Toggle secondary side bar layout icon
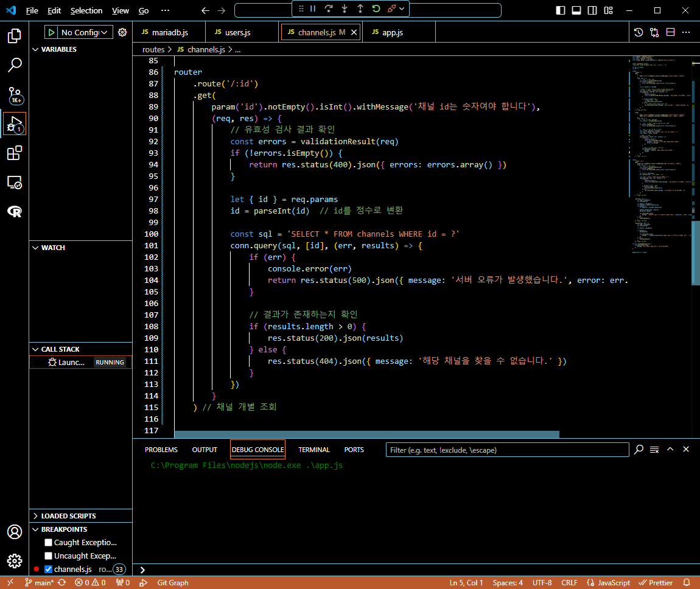Screen dimensions: 700x589 click(592, 10)
